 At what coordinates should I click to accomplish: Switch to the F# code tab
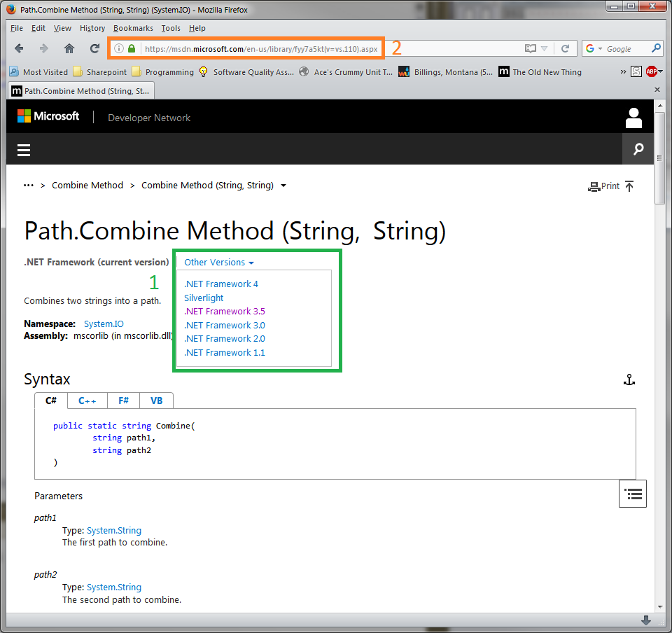(x=123, y=401)
